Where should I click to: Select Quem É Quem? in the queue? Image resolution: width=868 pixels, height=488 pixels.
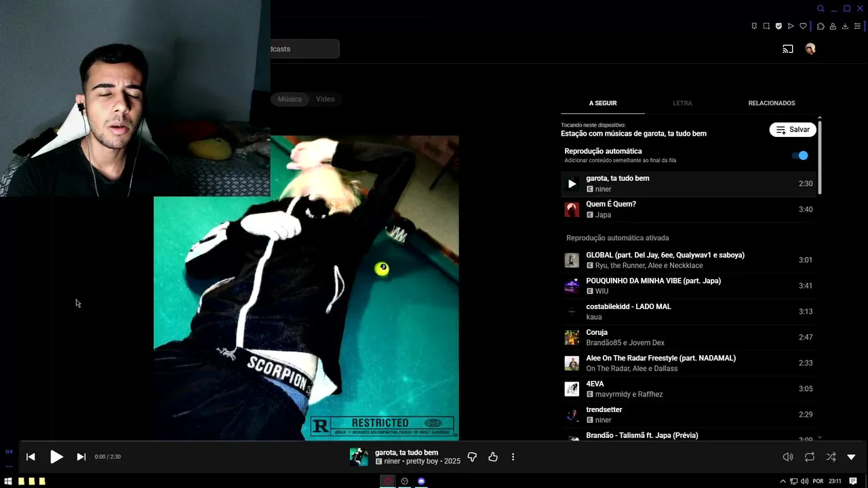point(689,209)
